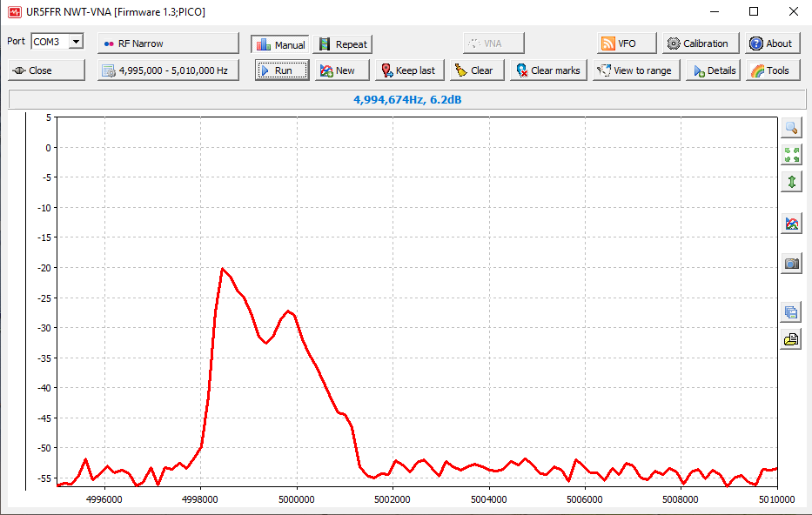Screen dimensions: 812x515
Task: Open the 4,995,000 - 5,010,000 Hz range selector
Action: coord(168,70)
